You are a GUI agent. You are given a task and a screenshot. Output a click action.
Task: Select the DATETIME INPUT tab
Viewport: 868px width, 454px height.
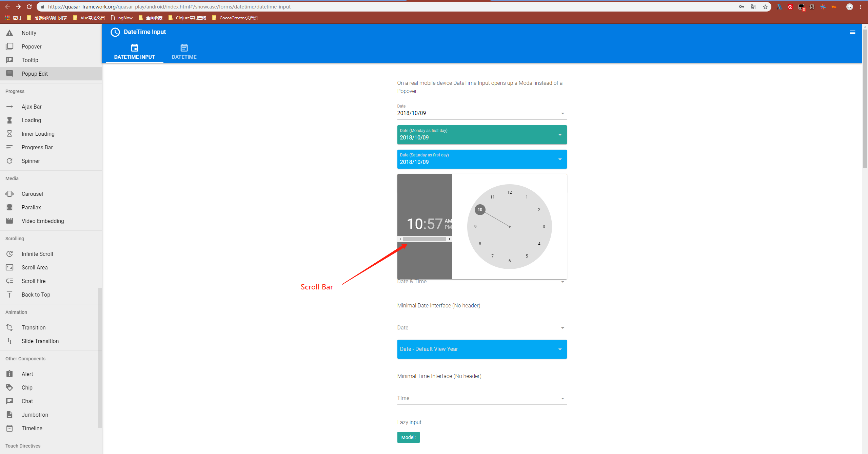coord(134,52)
